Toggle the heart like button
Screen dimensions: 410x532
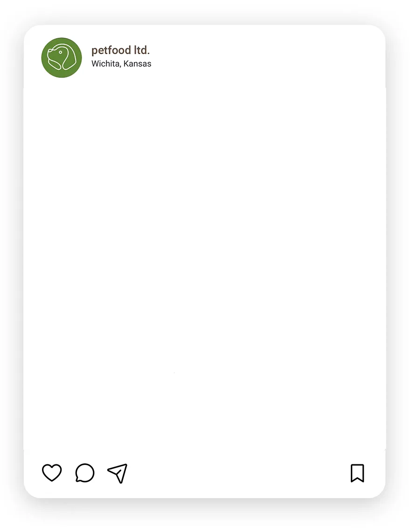[x=52, y=473]
